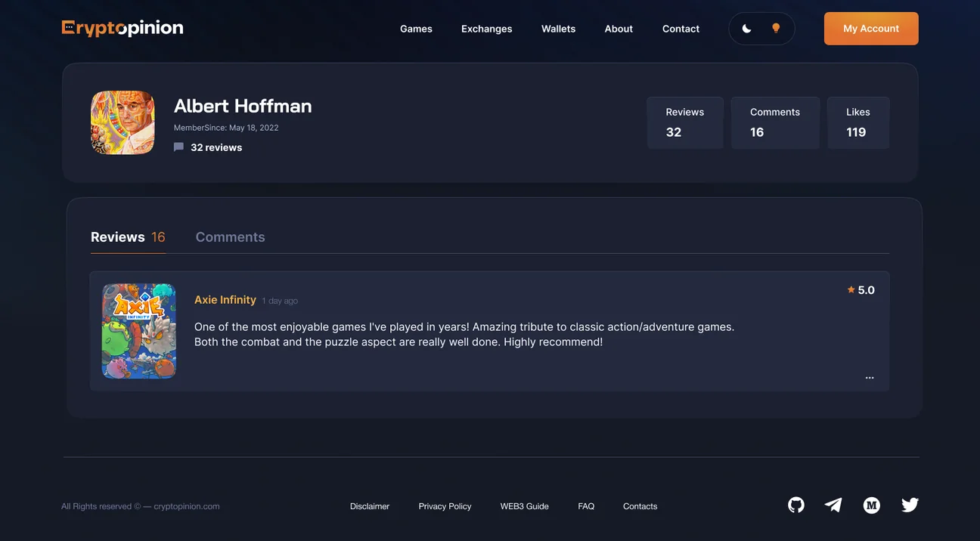Click the 5.0 rating value
This screenshot has height=541, width=980.
[867, 290]
